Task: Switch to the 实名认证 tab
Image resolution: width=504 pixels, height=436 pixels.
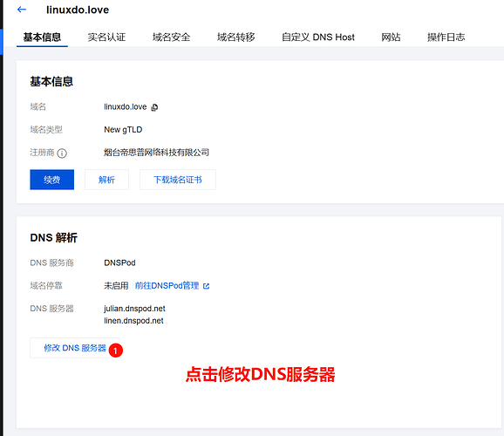Action: (x=106, y=37)
